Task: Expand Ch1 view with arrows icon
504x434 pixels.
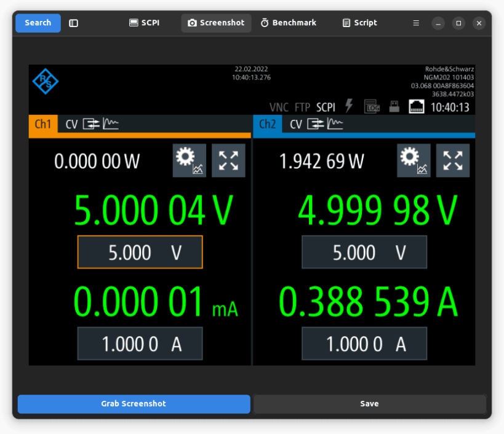Action: pyautogui.click(x=228, y=160)
